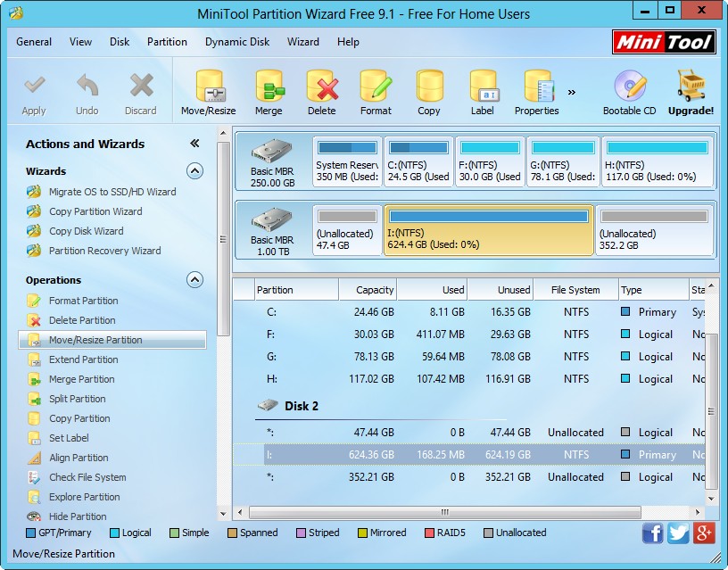Click the Delete partition toolbar icon
Image resolution: width=728 pixels, height=570 pixels.
tap(321, 92)
